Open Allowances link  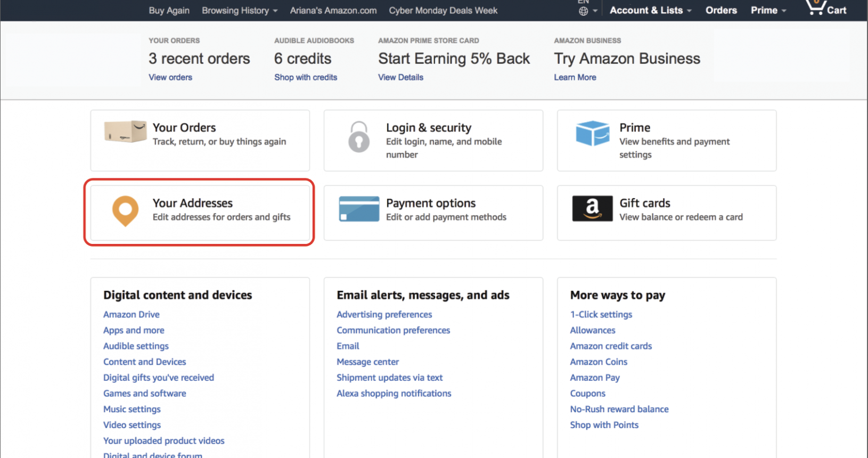pos(593,330)
